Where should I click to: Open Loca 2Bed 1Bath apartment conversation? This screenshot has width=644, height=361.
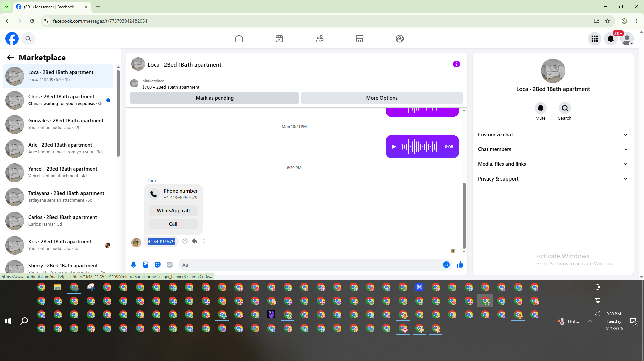[x=58, y=76]
